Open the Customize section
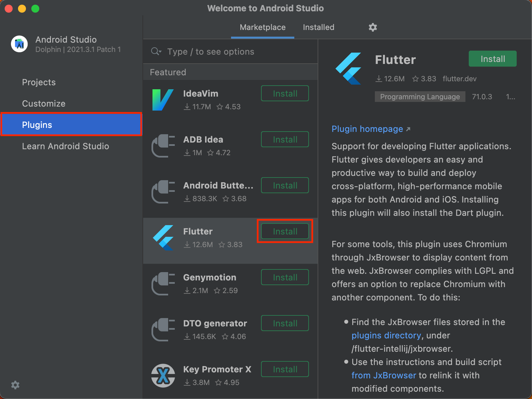This screenshot has width=532, height=399. click(x=44, y=104)
